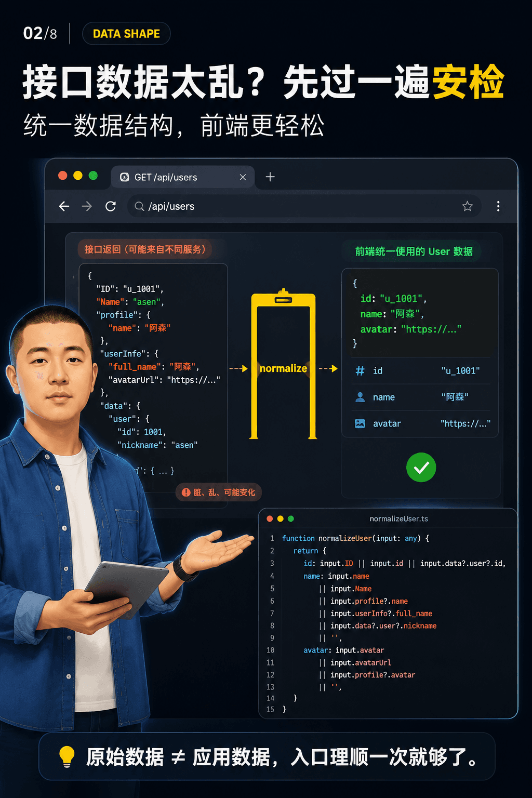
Task: Click green dot of normalizeUser.ts window
Action: [291, 518]
